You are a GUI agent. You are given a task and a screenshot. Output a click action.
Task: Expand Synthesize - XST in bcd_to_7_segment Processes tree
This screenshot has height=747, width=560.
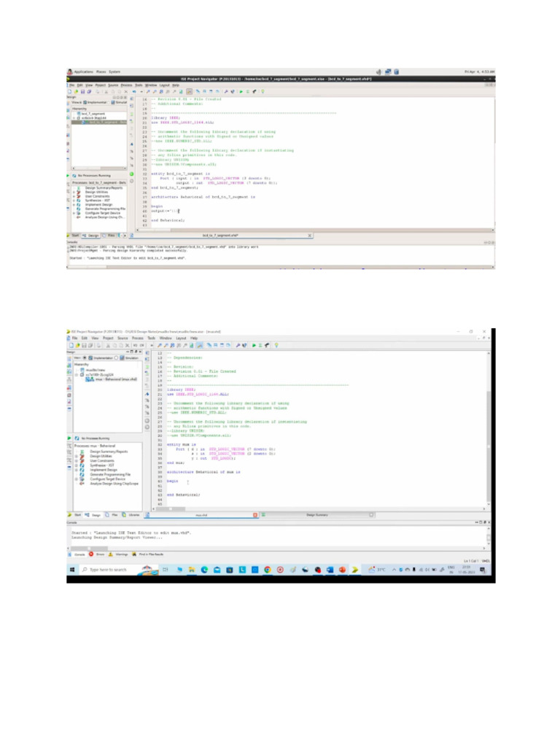click(x=74, y=201)
